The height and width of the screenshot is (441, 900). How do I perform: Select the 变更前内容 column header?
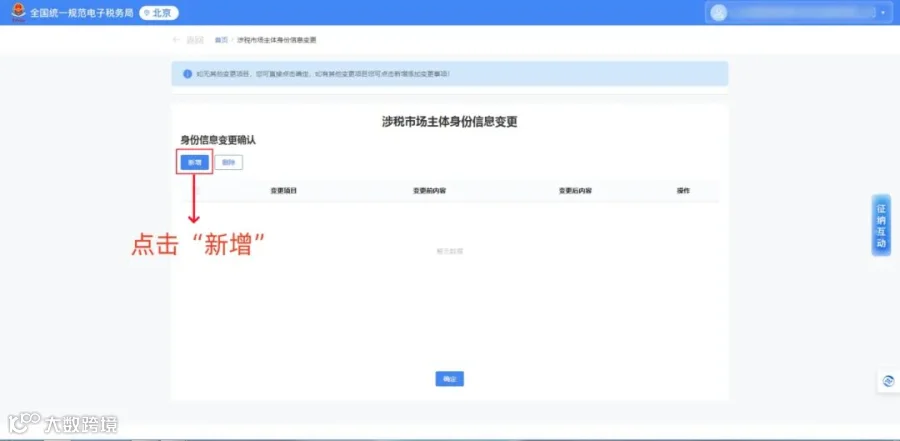coord(429,191)
